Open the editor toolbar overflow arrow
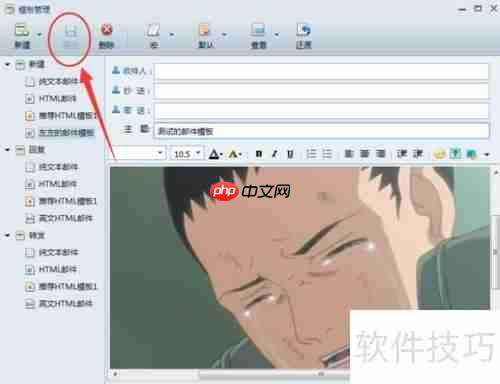The height and width of the screenshot is (384, 500). 487,154
